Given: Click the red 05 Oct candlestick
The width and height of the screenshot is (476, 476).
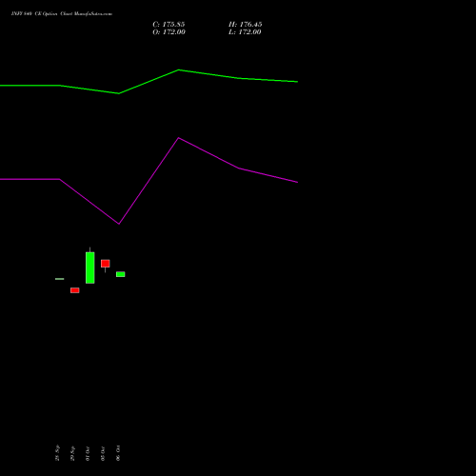Looking at the screenshot, I should 106,264.
